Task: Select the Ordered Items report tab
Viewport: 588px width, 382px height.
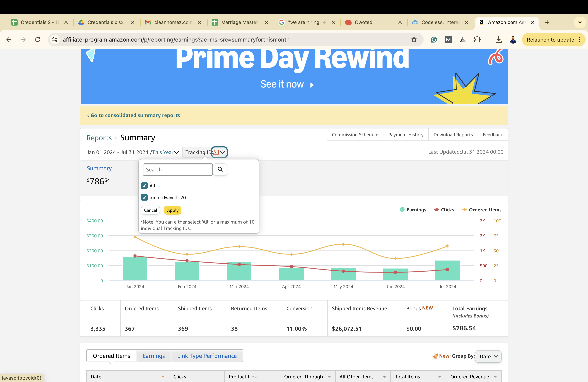Action: tap(111, 356)
